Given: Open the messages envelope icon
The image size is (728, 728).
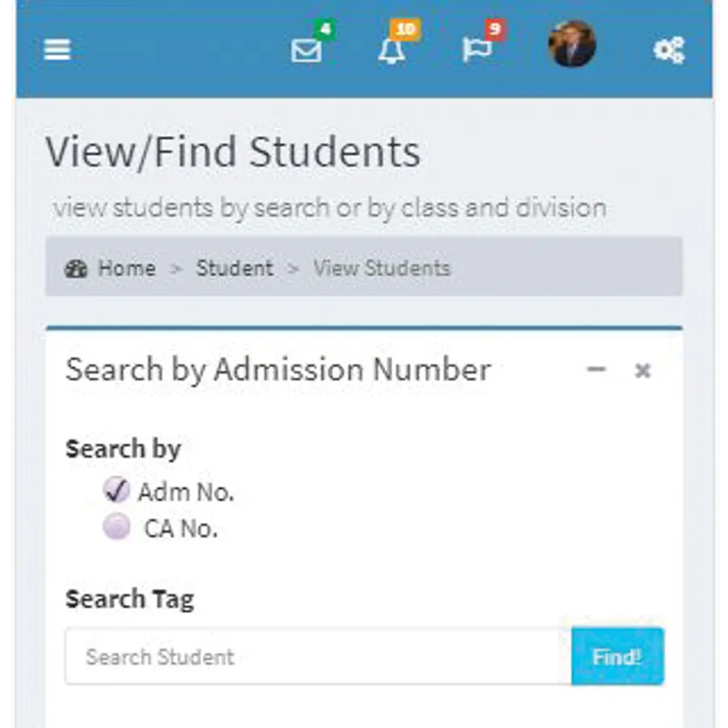Looking at the screenshot, I should coord(306,51).
